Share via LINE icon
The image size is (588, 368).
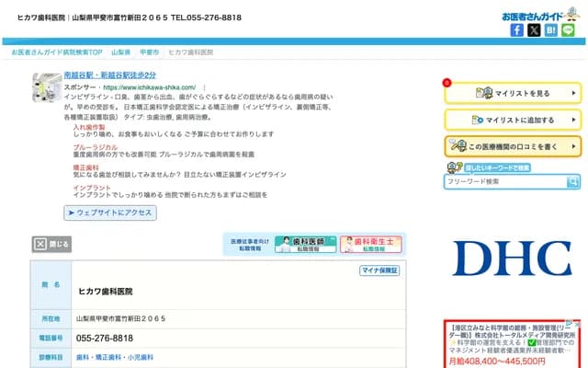click(568, 30)
